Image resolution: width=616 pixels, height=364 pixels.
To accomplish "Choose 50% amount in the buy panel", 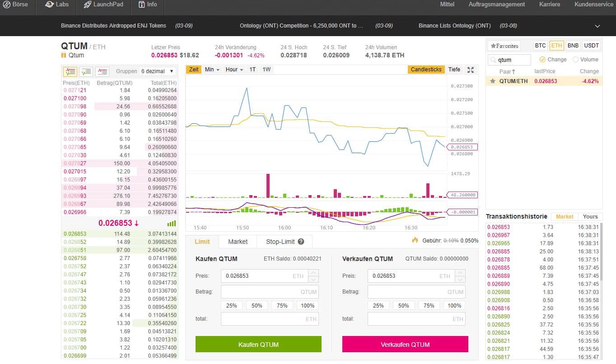I will pyautogui.click(x=257, y=306).
